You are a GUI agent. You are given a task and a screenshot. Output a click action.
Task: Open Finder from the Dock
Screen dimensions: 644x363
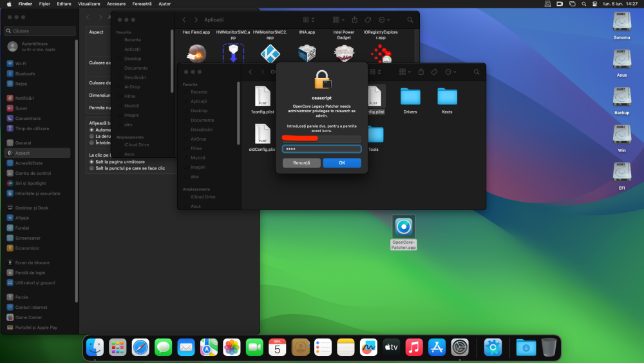(95, 348)
